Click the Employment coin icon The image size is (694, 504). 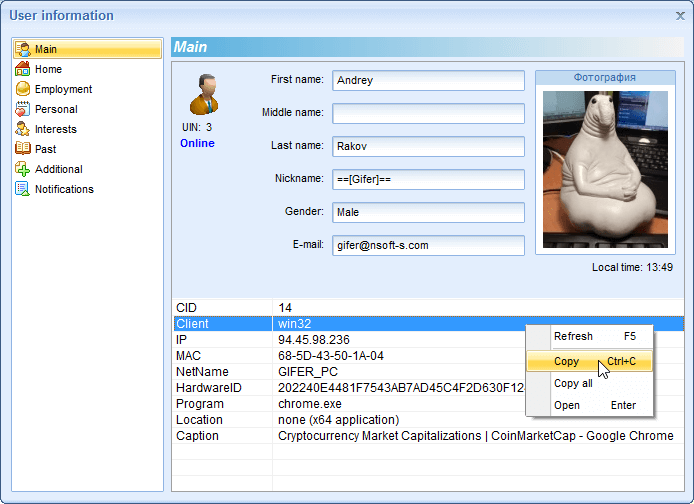23,89
